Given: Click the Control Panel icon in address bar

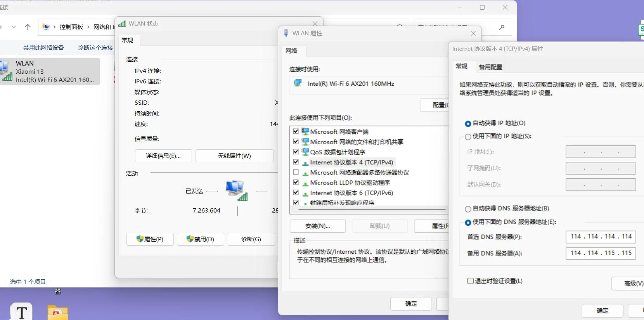Looking at the screenshot, I should pos(46,27).
